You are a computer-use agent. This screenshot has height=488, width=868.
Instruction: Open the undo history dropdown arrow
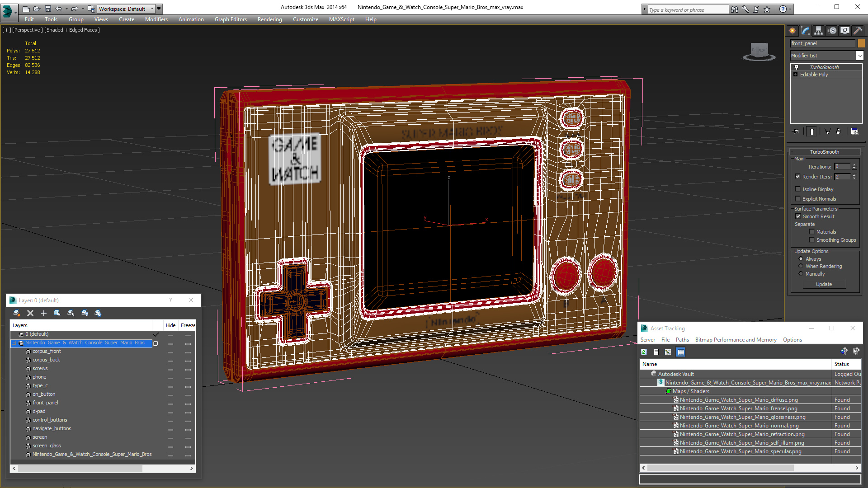pos(66,9)
